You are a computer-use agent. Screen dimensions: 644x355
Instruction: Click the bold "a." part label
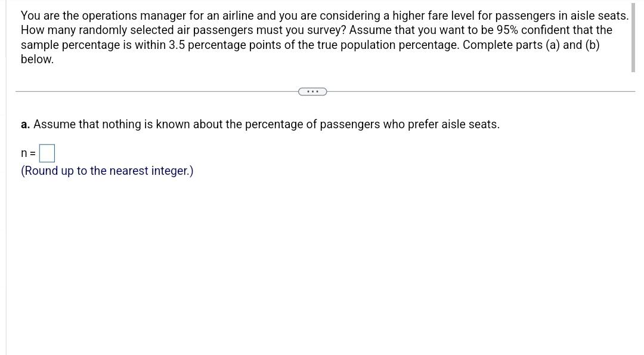[x=26, y=124]
